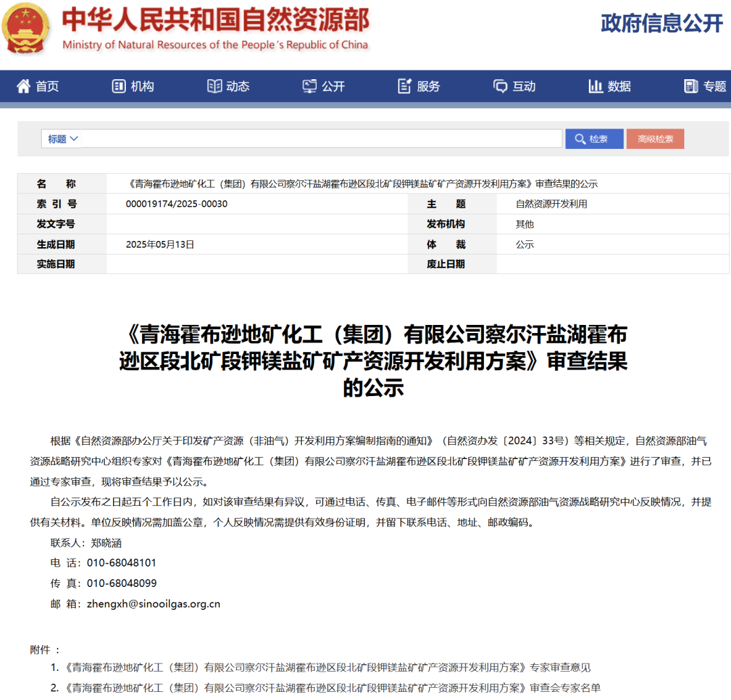This screenshot has width=731, height=700.
Task: Click the 发布机构 value 其他
Action: [525, 224]
